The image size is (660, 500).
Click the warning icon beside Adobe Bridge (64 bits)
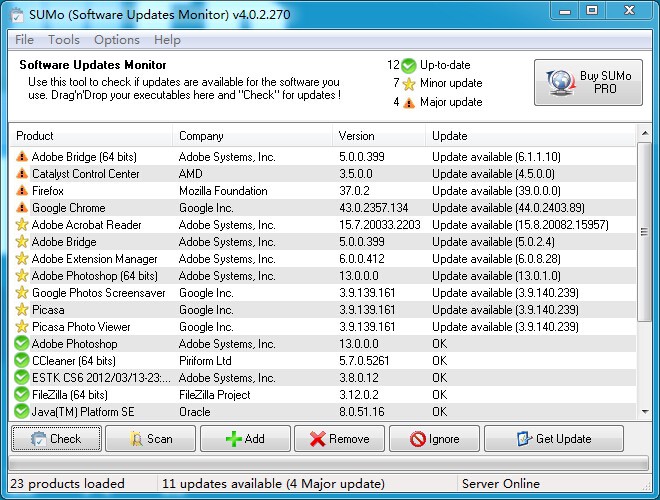pos(21,157)
